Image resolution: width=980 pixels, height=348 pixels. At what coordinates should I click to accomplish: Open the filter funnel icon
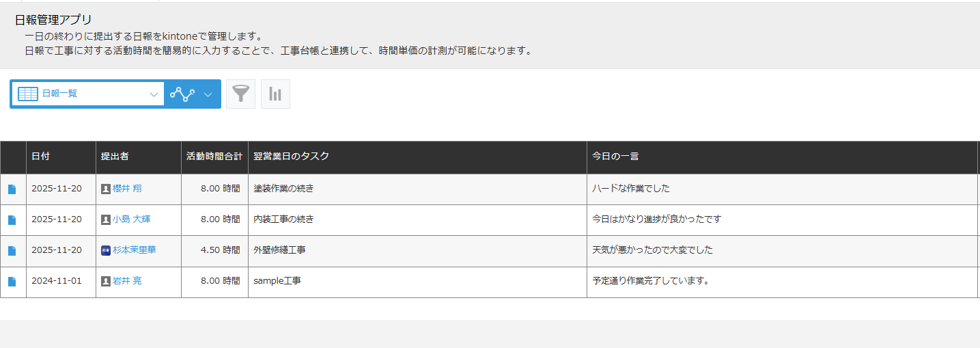pos(240,94)
